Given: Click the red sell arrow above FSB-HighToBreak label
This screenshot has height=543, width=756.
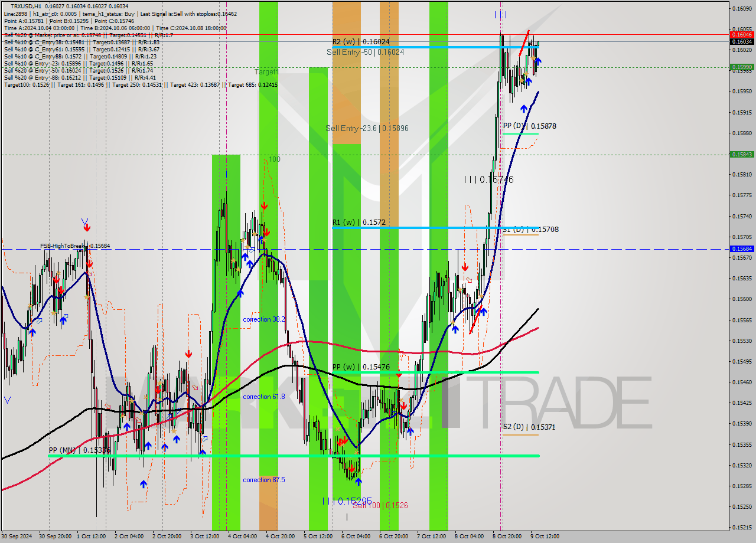Looking at the screenshot, I should pyautogui.click(x=86, y=227).
